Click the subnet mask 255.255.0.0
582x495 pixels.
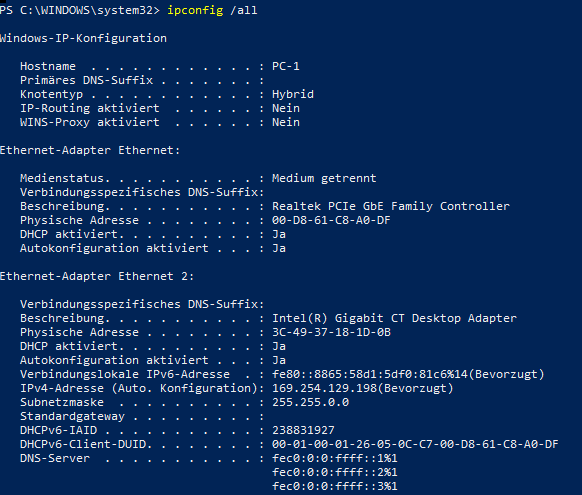coord(310,402)
